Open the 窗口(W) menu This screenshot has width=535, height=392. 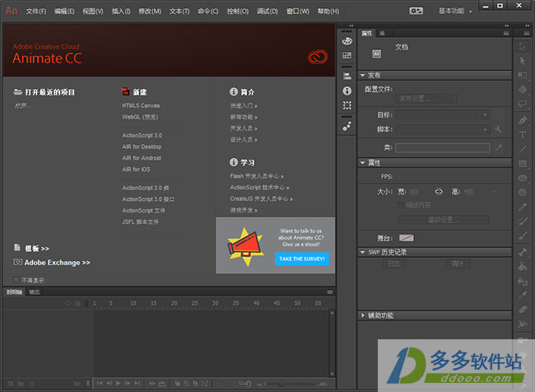[x=297, y=11]
